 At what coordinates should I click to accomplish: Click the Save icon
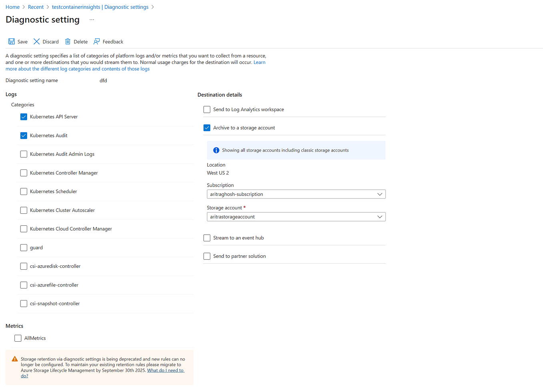(11, 41)
